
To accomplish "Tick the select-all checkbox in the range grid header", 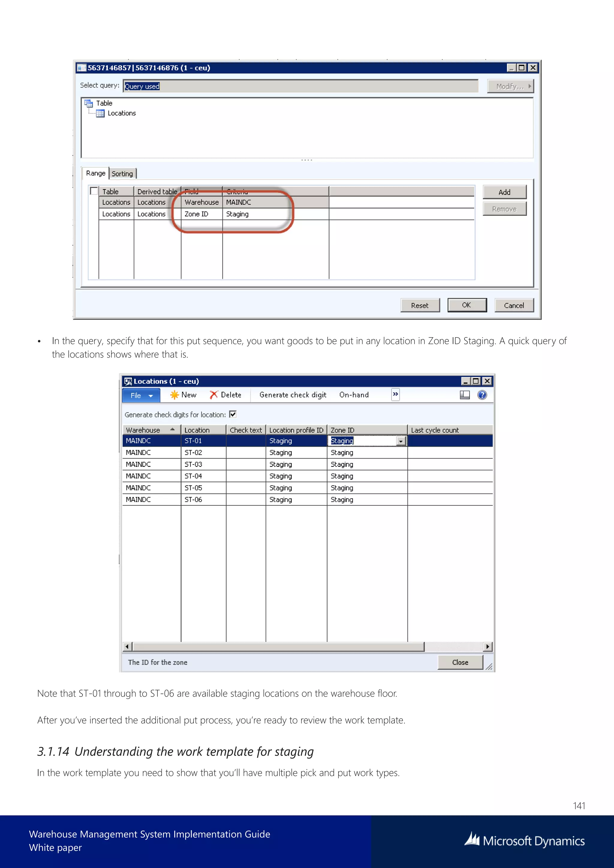I will pos(94,191).
